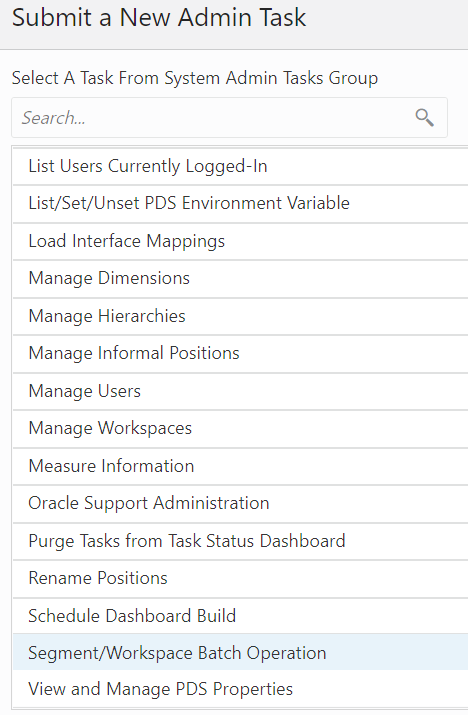This screenshot has height=715, width=468.
Task: Select Manage Informal Positions task
Action: pos(240,353)
